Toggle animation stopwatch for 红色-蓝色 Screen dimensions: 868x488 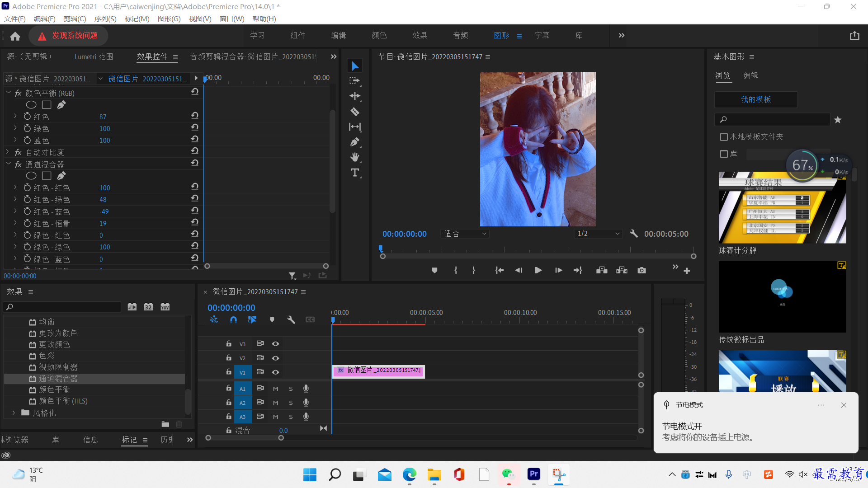28,211
